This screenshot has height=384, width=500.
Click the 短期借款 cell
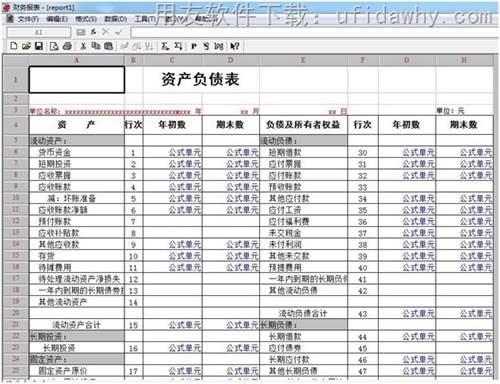coord(303,152)
